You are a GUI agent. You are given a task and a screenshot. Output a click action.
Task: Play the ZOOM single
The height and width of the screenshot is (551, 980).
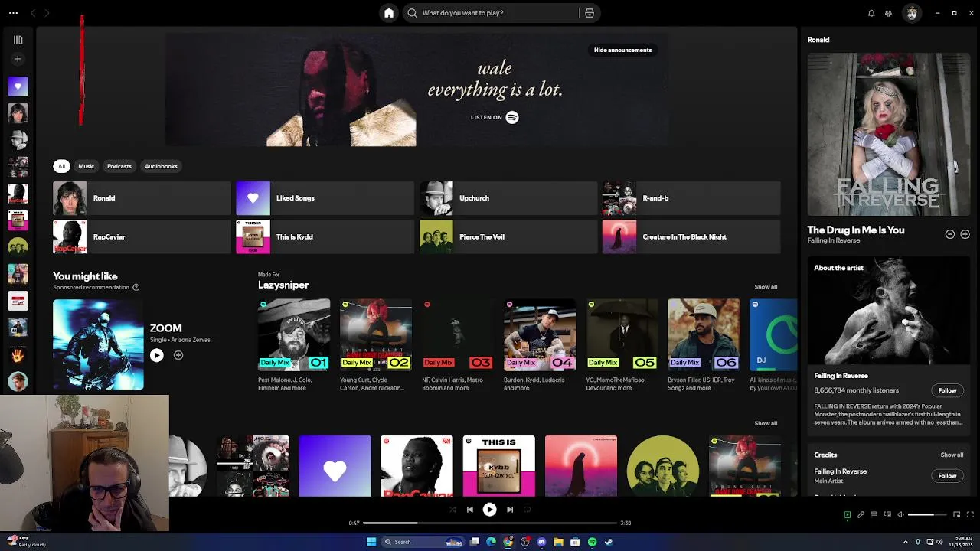156,355
